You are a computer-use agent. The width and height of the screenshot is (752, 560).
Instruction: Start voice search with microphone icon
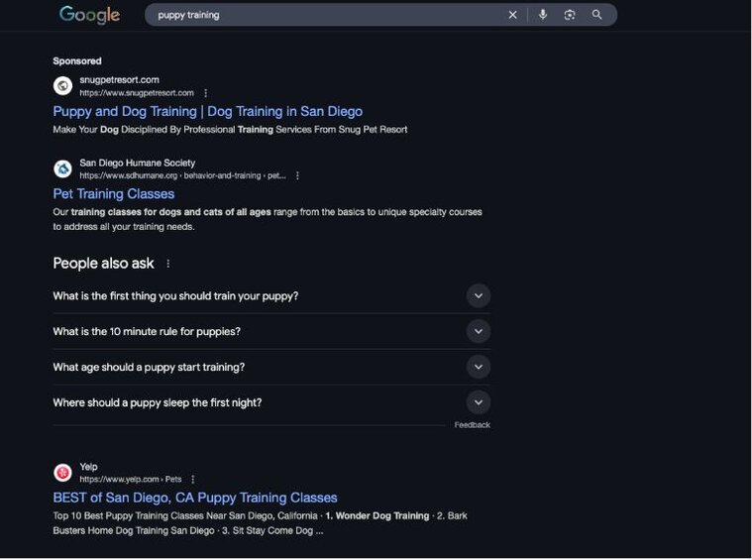coord(542,15)
